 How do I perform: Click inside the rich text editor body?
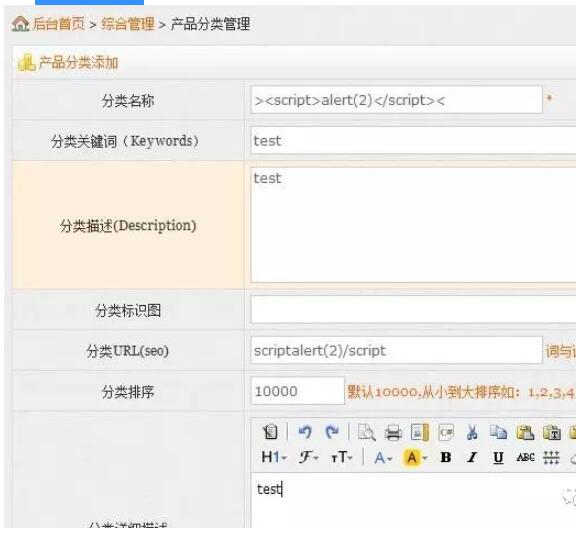(x=413, y=501)
